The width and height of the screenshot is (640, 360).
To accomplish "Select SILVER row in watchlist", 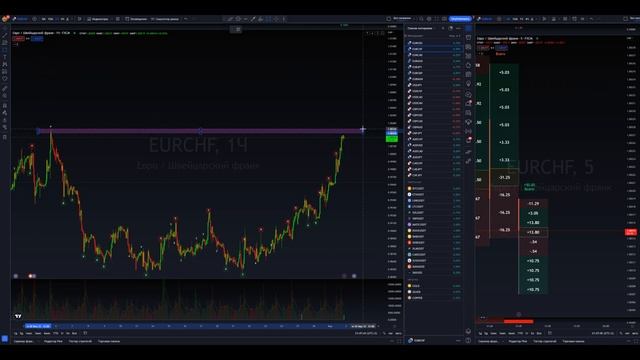I will coord(433,292).
